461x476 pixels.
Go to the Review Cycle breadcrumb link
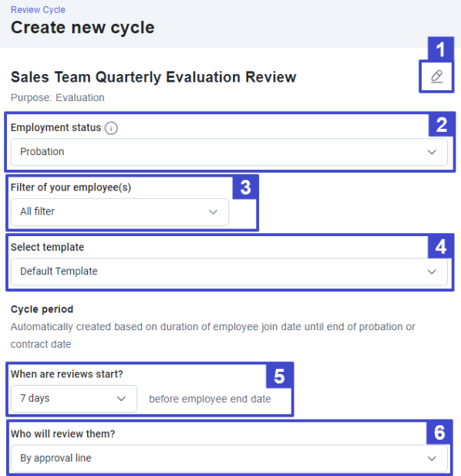click(38, 10)
